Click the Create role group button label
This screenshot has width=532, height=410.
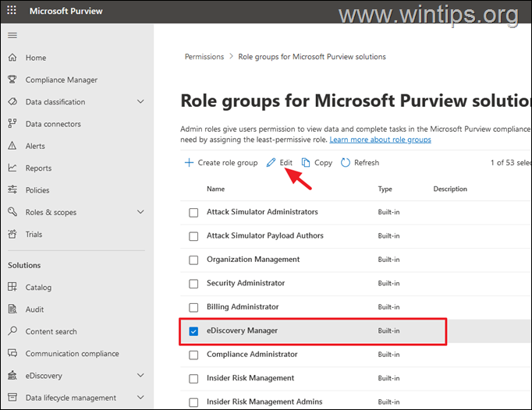[x=228, y=163]
